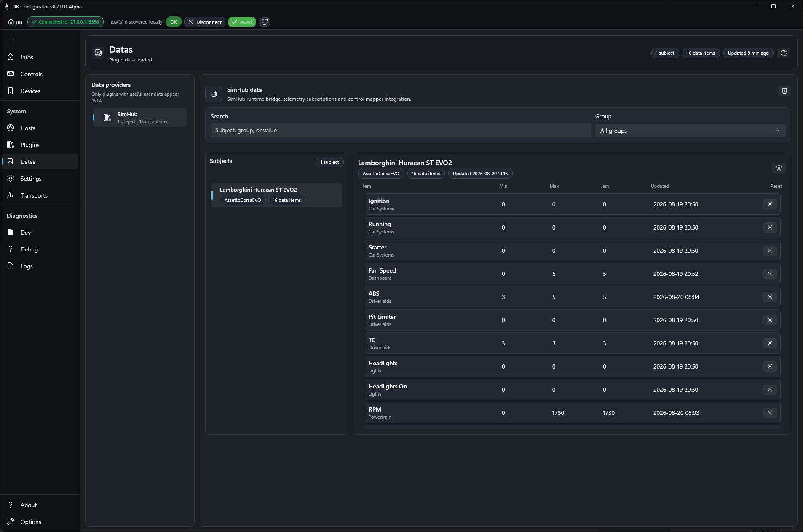Viewport: 803px width, 532px height.
Task: Go to the Hosts page
Action: click(40, 128)
